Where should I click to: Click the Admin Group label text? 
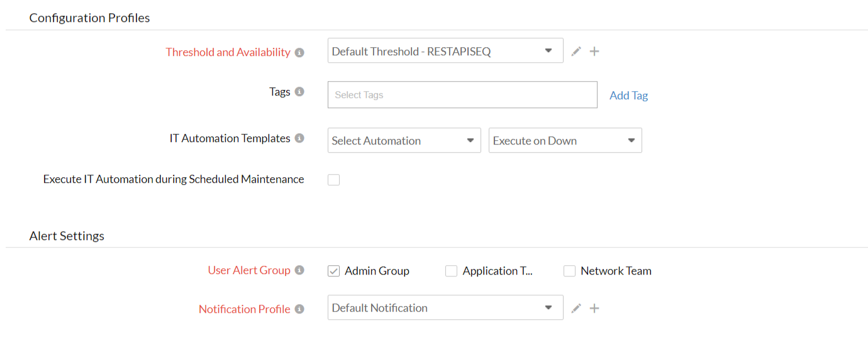(x=377, y=271)
